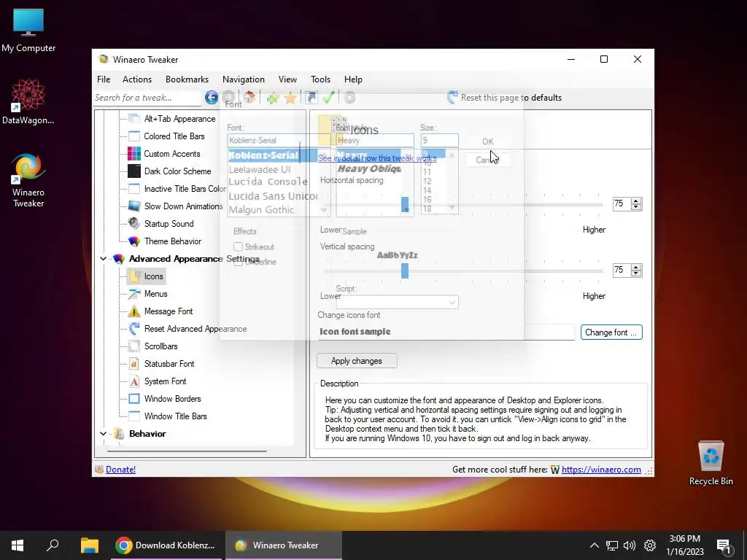Open the volume icon in system tray
Image resolution: width=747 pixels, height=560 pixels.
pyautogui.click(x=630, y=545)
